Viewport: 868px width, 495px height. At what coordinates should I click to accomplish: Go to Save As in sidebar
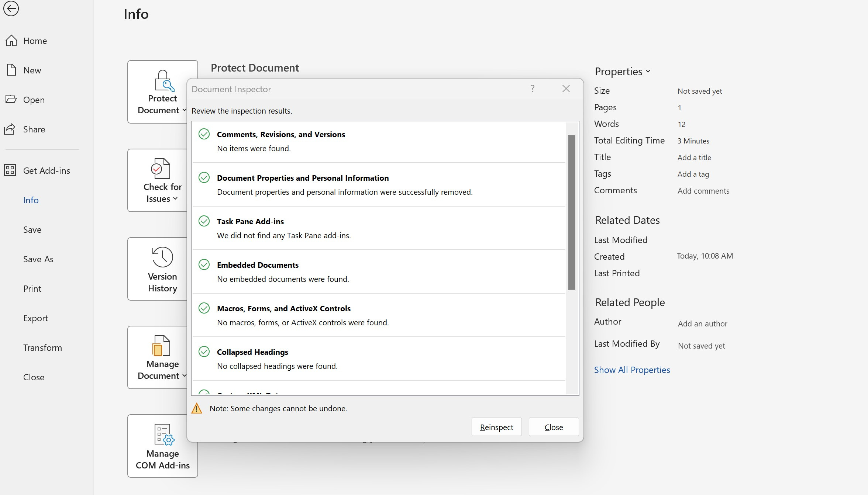pyautogui.click(x=38, y=259)
